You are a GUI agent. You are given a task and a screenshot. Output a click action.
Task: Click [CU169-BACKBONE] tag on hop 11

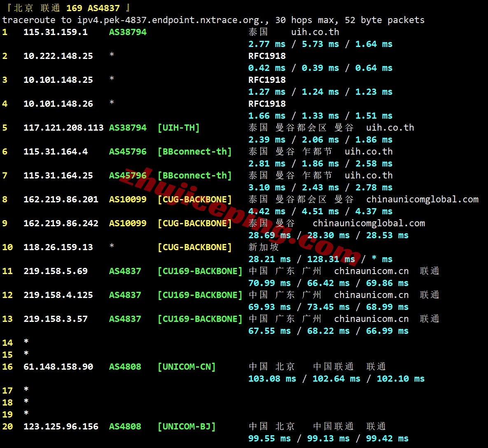[200, 271]
